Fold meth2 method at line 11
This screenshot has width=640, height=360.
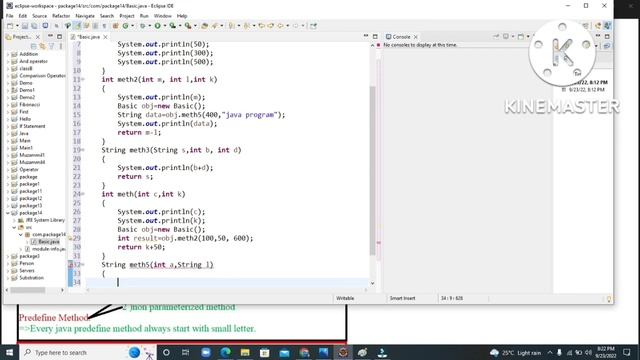(x=83, y=80)
